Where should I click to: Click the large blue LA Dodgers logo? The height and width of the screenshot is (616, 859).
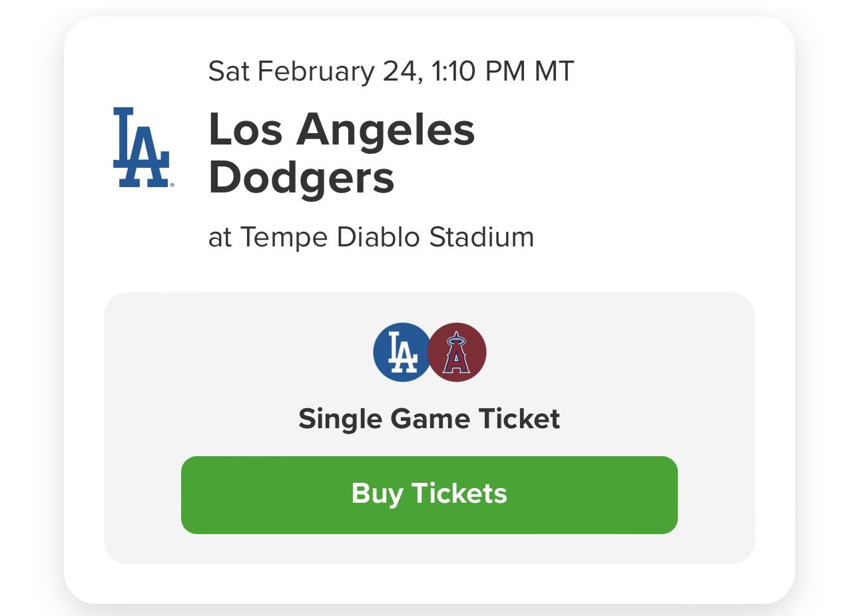point(141,147)
